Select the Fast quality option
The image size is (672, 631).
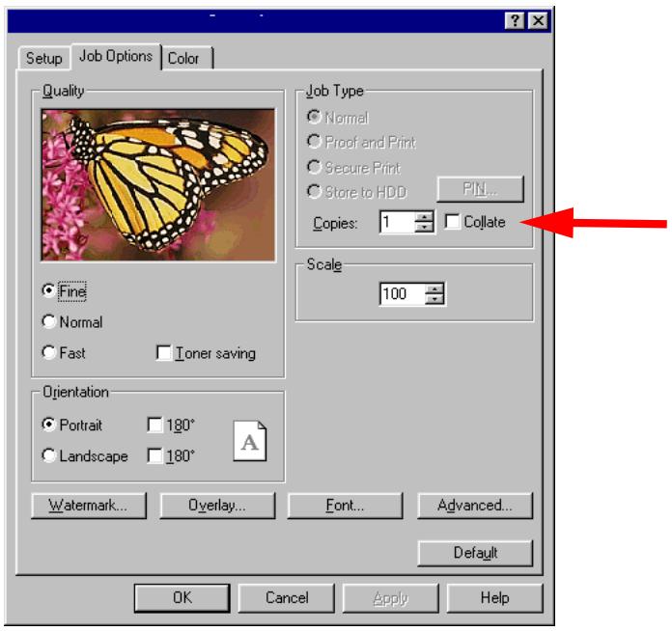coord(49,352)
